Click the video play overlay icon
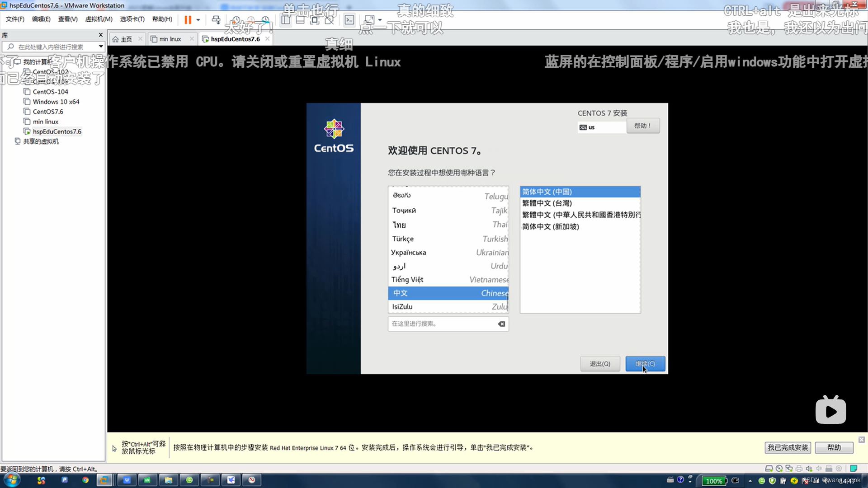868x488 pixels. tap(831, 410)
